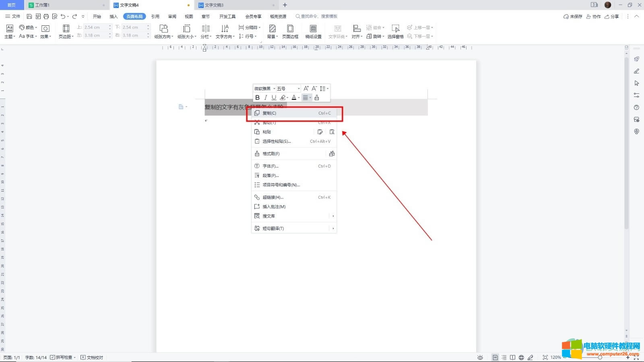Click the increase font size icon
Viewport: 644px width, 362px height.
tap(306, 88)
